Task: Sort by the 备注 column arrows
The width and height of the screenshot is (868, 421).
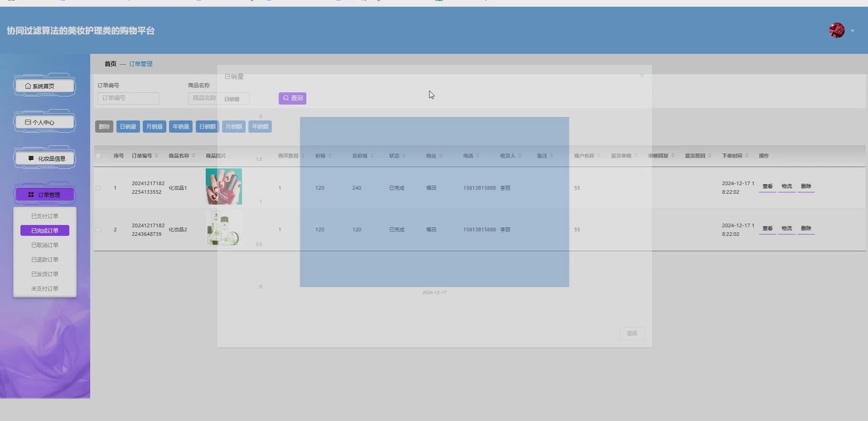Action: (x=551, y=156)
